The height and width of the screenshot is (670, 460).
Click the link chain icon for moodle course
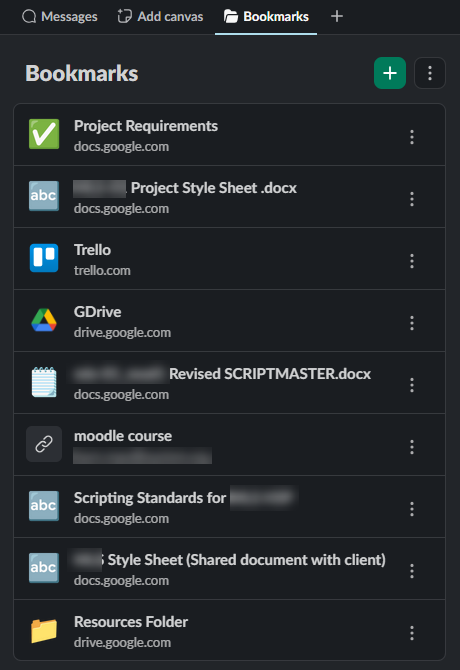tap(44, 444)
